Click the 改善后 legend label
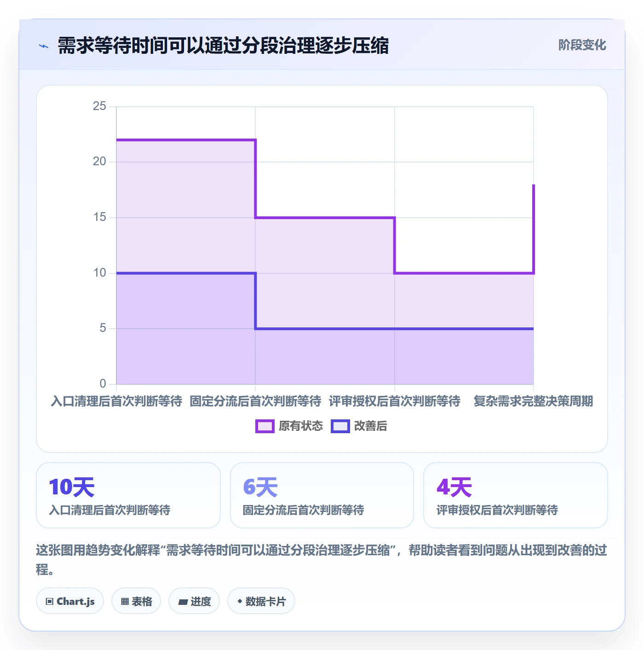Screen dimensions: 644x650 point(371,426)
